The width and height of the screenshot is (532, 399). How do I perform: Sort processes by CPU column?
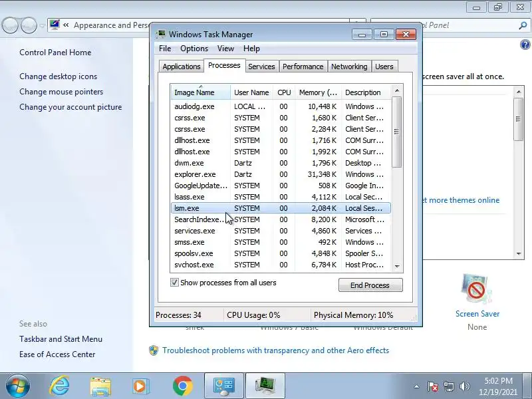coord(284,92)
